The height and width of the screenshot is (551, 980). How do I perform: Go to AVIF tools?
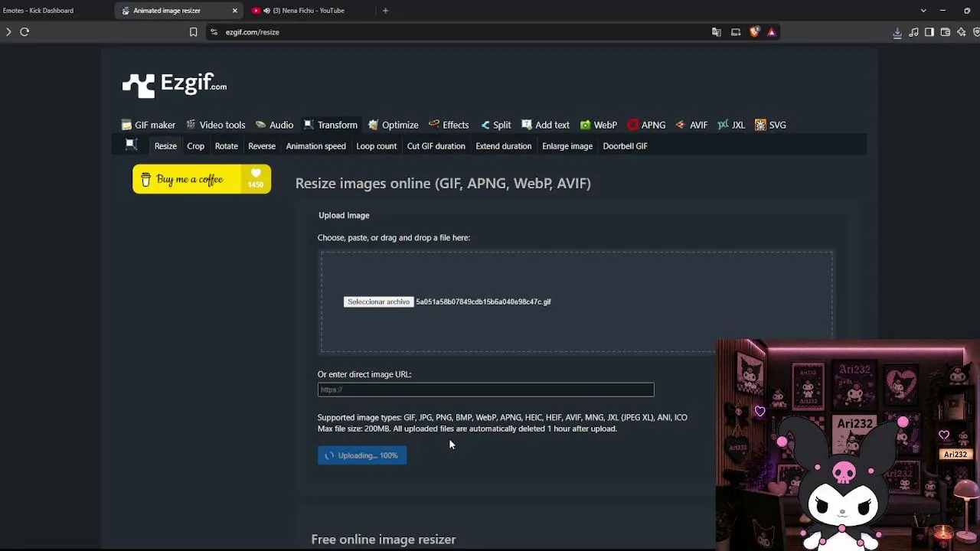pos(691,125)
